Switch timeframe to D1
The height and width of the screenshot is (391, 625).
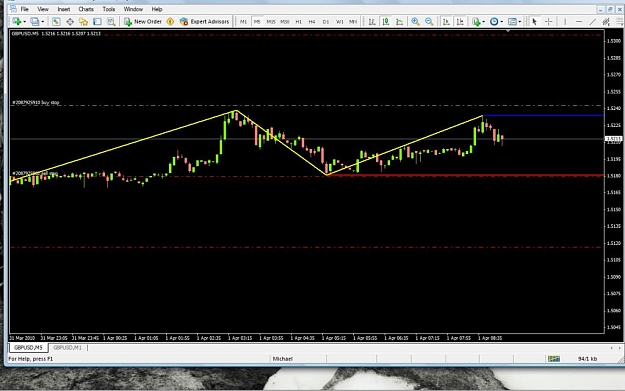[x=326, y=22]
